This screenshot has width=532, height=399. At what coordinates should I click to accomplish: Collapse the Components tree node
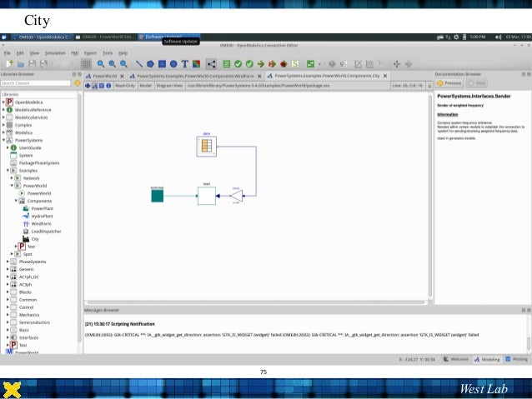tap(15, 201)
